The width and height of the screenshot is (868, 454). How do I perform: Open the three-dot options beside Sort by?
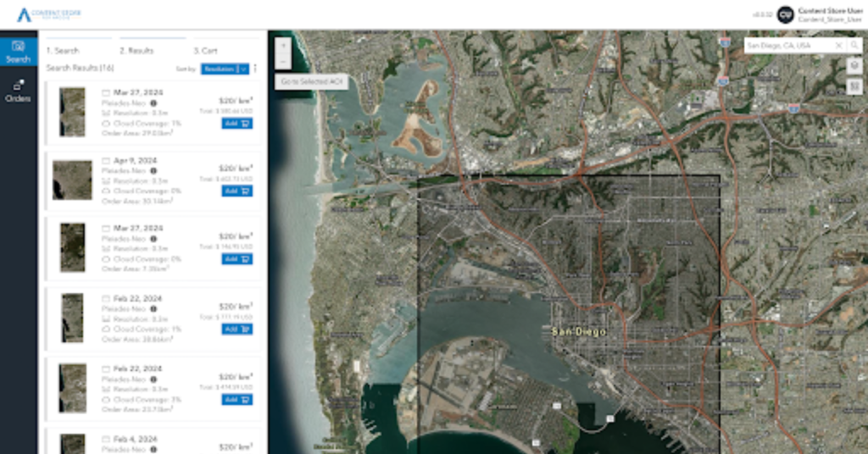[255, 68]
